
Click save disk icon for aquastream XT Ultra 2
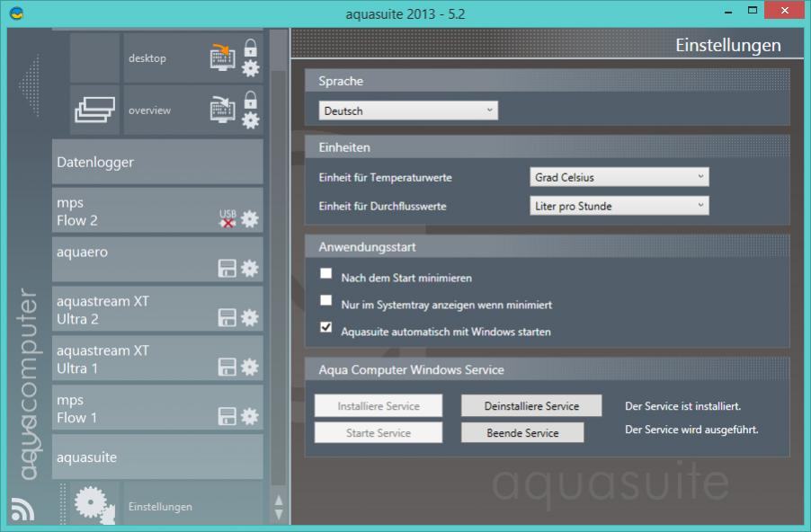coord(227,317)
